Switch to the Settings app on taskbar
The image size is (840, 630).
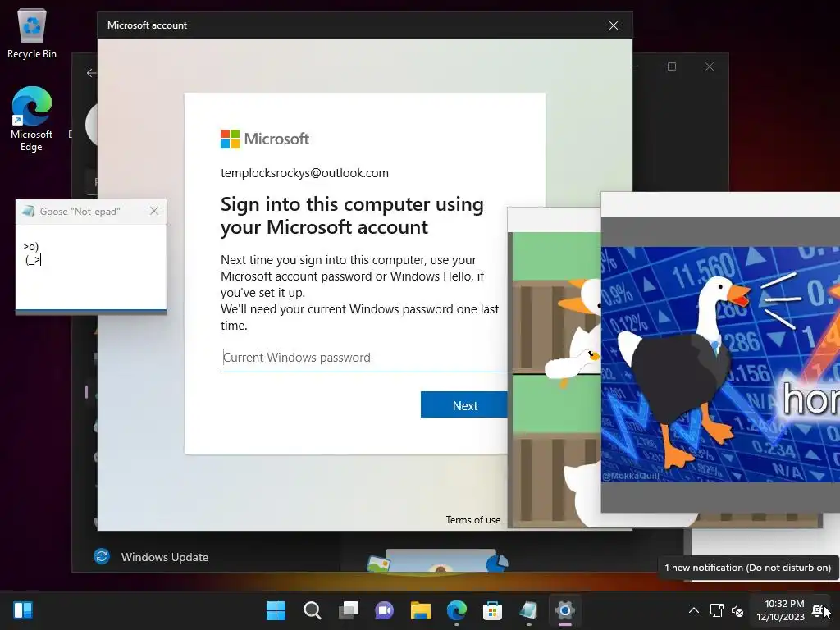564,610
